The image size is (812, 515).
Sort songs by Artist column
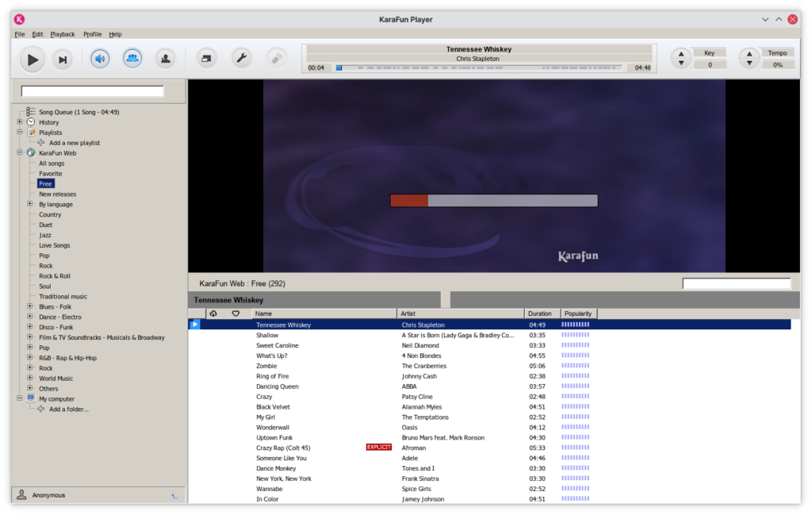[461, 313]
